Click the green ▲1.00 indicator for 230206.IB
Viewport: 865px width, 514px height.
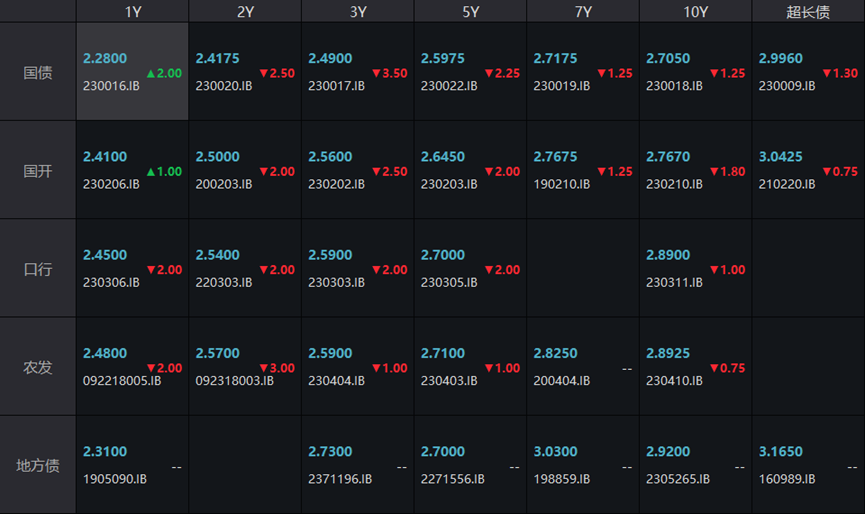coord(164,171)
